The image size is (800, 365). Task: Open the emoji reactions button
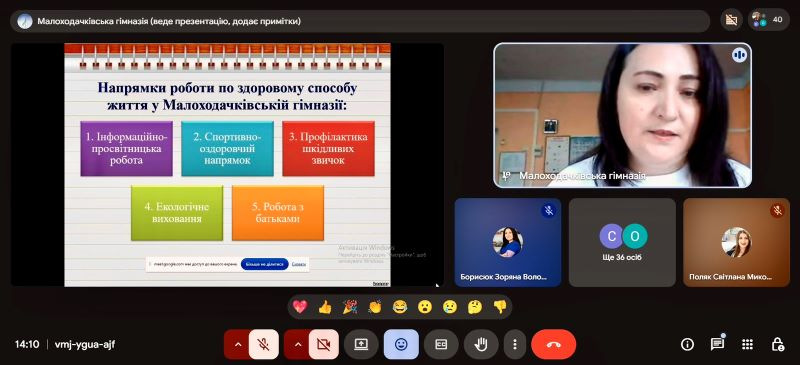402,344
